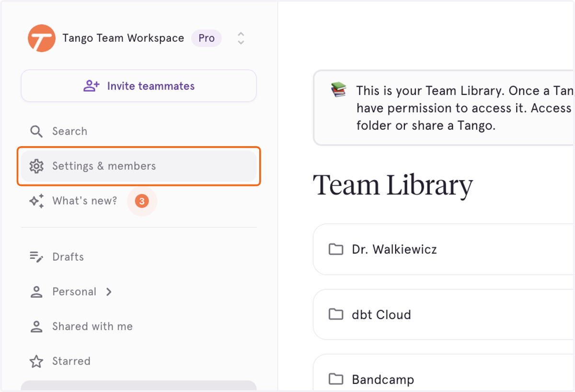Open the Bandcamp folder
The image size is (575, 392).
click(x=444, y=373)
